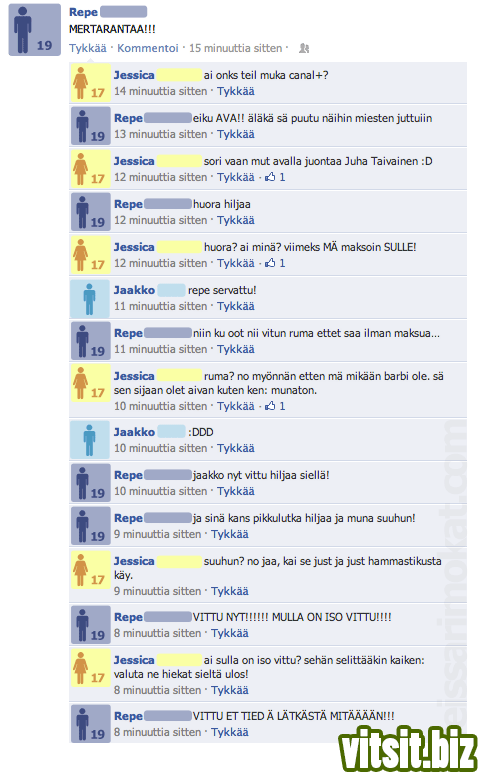Click Jaakko's avatar next to the :DDD comment

(x=90, y=440)
